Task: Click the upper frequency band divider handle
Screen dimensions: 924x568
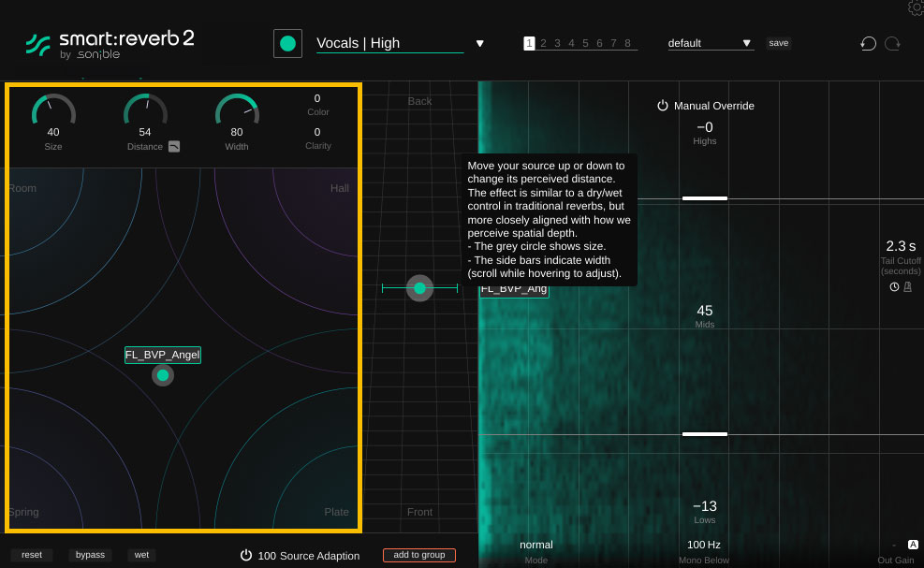Action: click(x=705, y=198)
